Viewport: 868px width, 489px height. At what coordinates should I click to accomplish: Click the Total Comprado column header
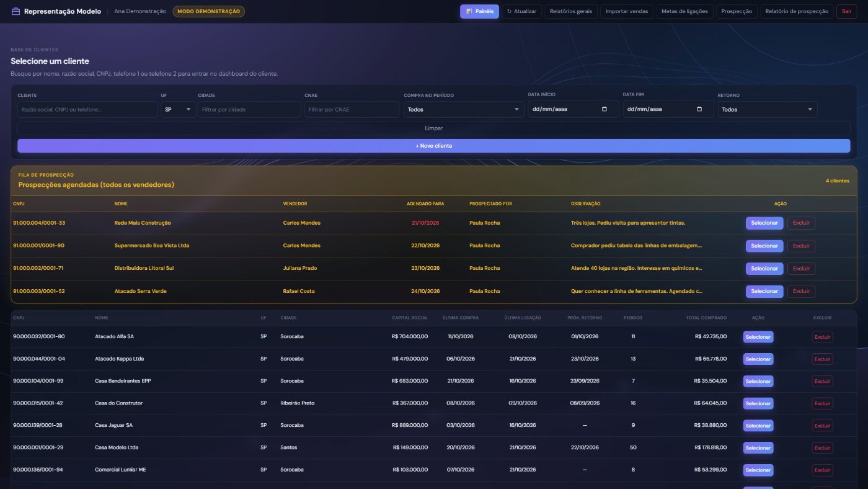click(706, 318)
